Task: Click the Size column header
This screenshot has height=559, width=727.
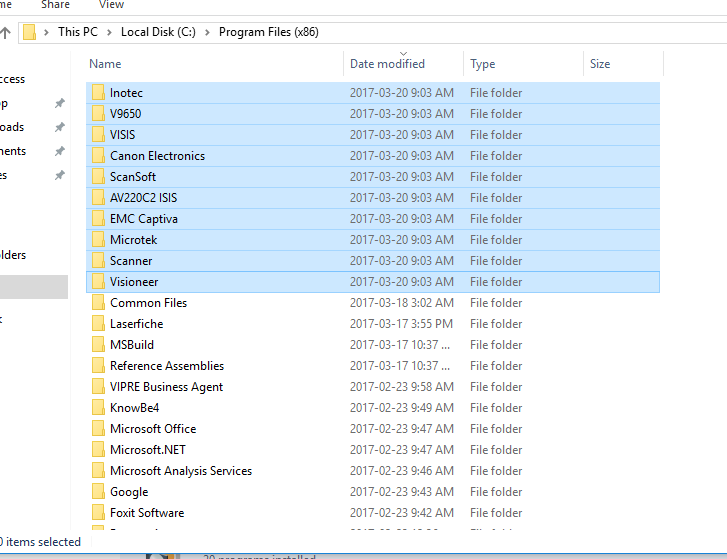Action: click(x=600, y=64)
